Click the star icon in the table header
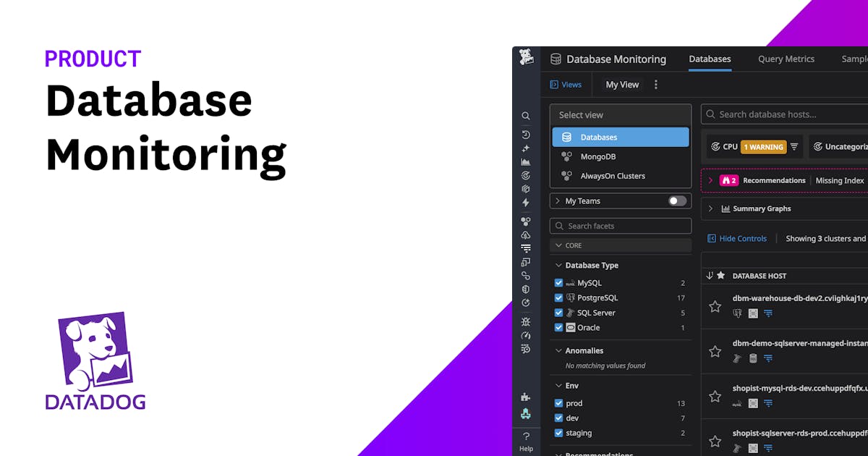Viewport: 868px width, 456px height. 720,276
